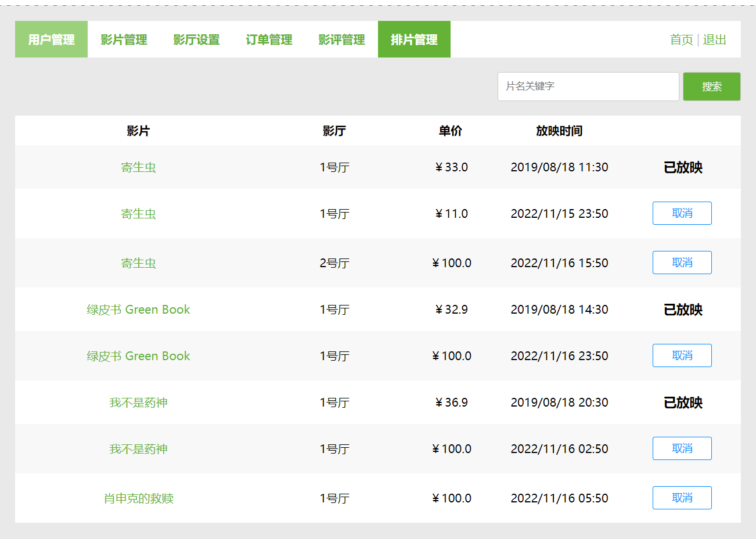This screenshot has height=539, width=756.
Task: Cancel the 绿皮书 showing at 2022/11/16 23:50
Action: coord(682,355)
